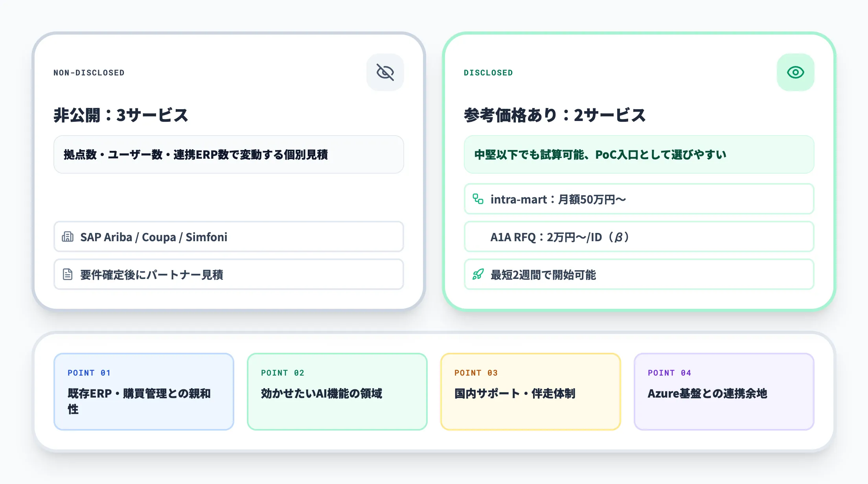Click the document icon beside 要件確定後にパートナー見積
The height and width of the screenshot is (484, 868).
coord(68,274)
